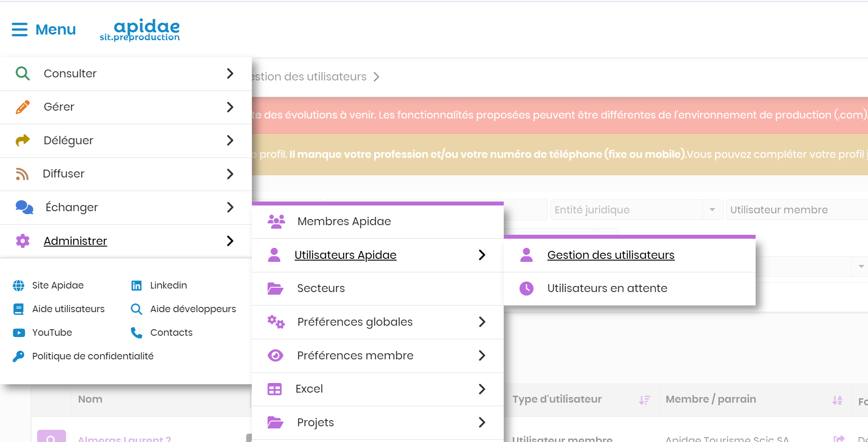Click the Contacts phone icon

[x=136, y=333]
